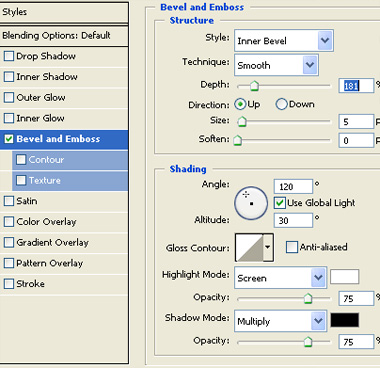Click the angle and altitude light dial
The height and width of the screenshot is (368, 380).
pos(251,203)
